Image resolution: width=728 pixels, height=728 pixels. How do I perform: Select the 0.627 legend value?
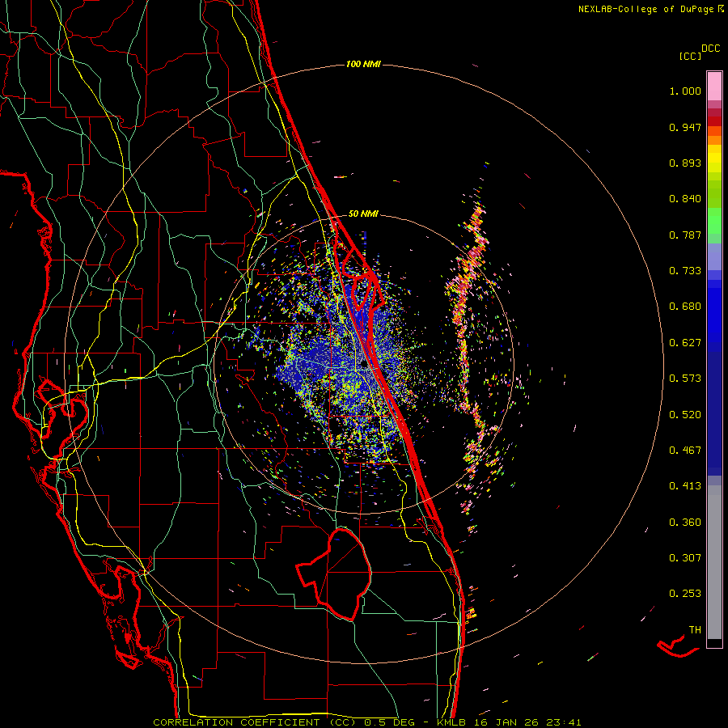[685, 343]
